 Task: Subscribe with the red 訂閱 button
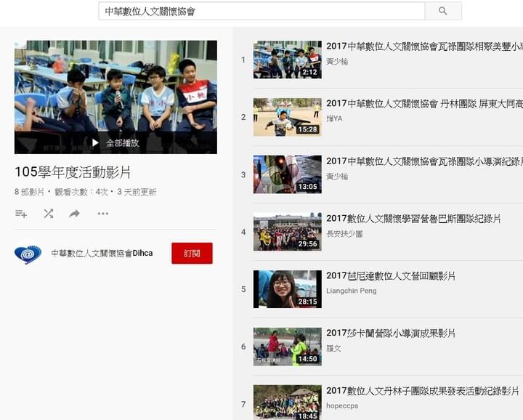tap(192, 253)
